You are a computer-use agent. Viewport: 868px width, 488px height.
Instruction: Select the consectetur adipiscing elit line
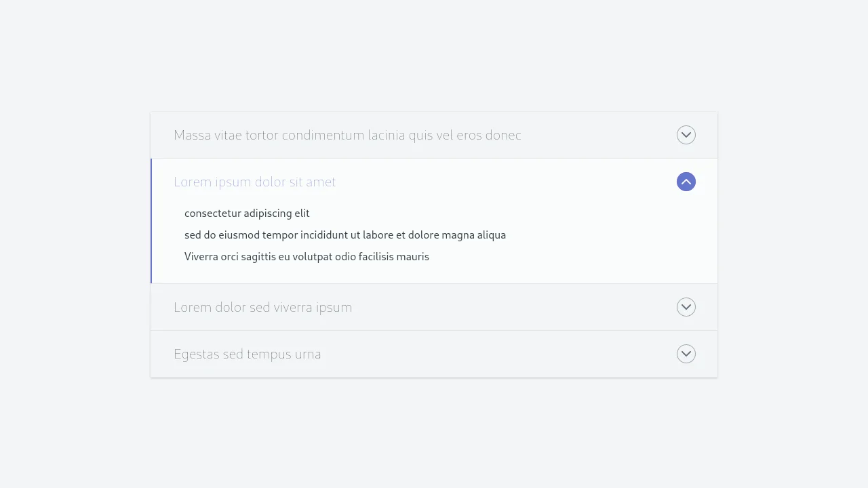pyautogui.click(x=247, y=213)
